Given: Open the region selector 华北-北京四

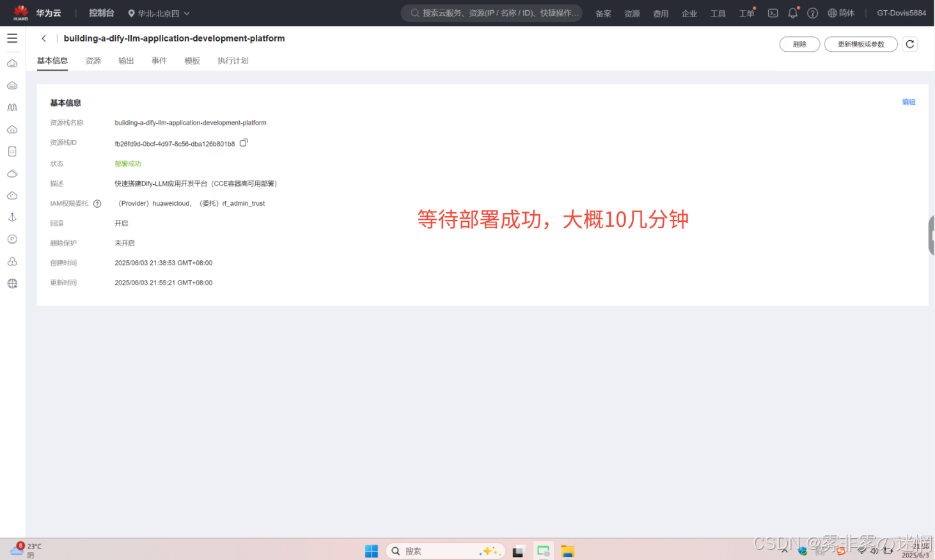Looking at the screenshot, I should click(x=159, y=13).
